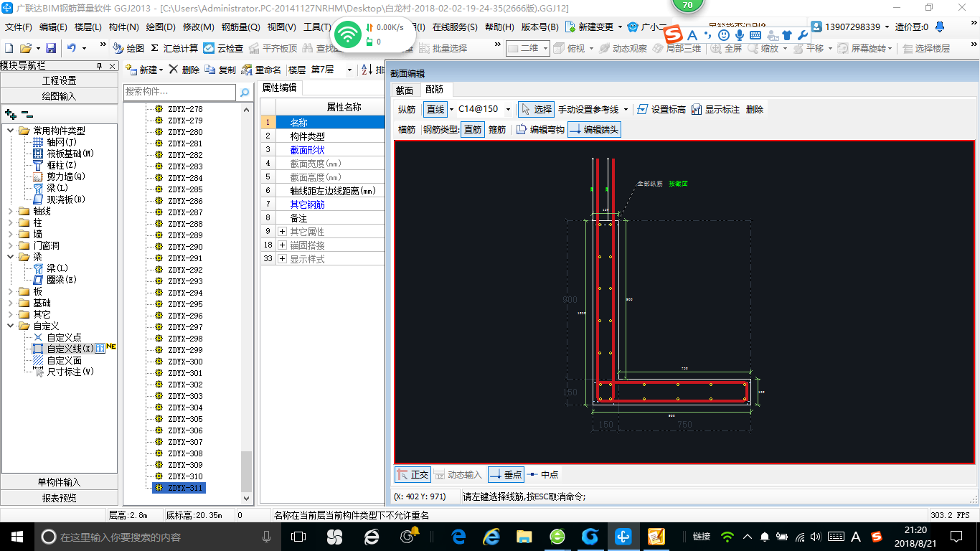The height and width of the screenshot is (551, 980).
Task: Toggle the 选择 select tool
Action: (536, 110)
